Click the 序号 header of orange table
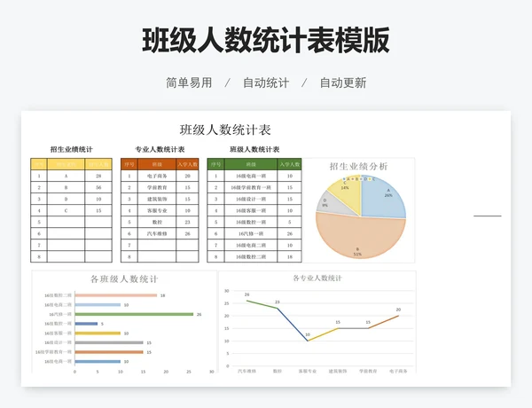 pyautogui.click(x=129, y=164)
